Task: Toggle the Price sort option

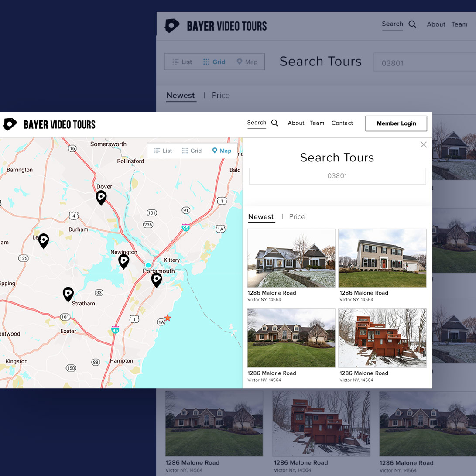Action: coord(297,216)
